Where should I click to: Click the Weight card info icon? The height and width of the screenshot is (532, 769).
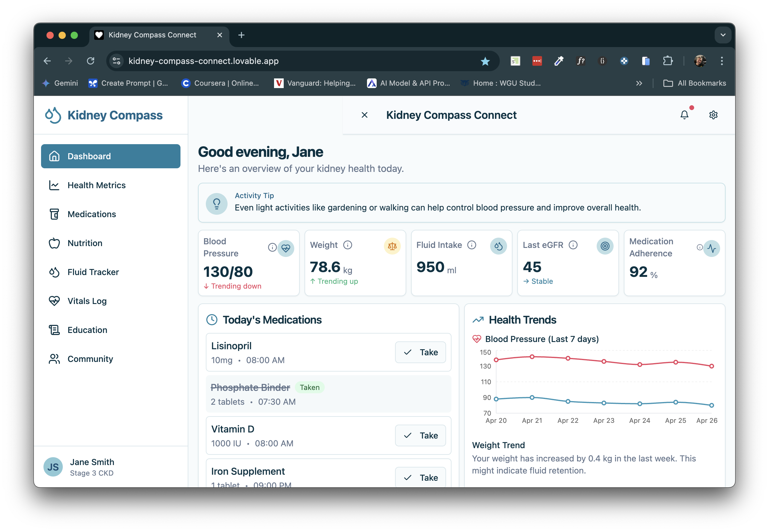click(x=347, y=245)
